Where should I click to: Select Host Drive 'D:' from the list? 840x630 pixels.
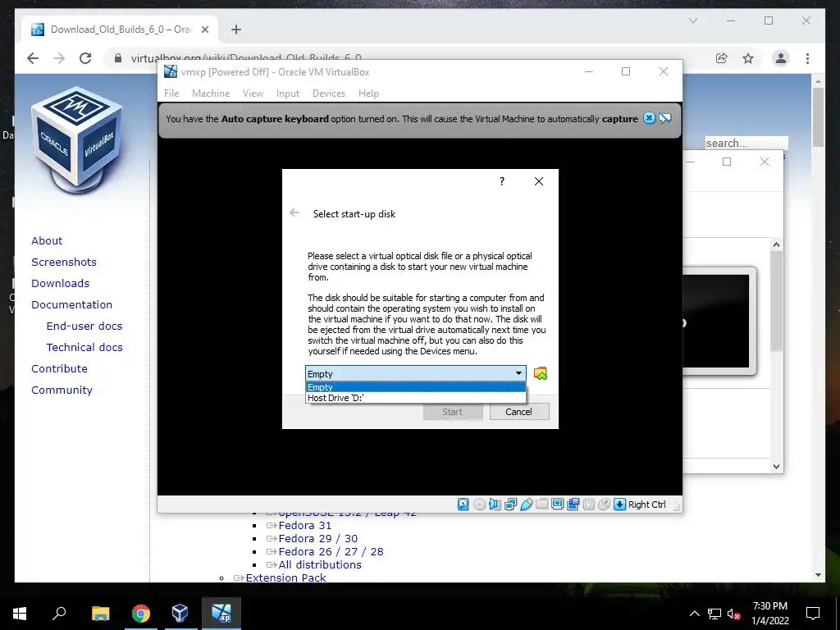point(416,398)
